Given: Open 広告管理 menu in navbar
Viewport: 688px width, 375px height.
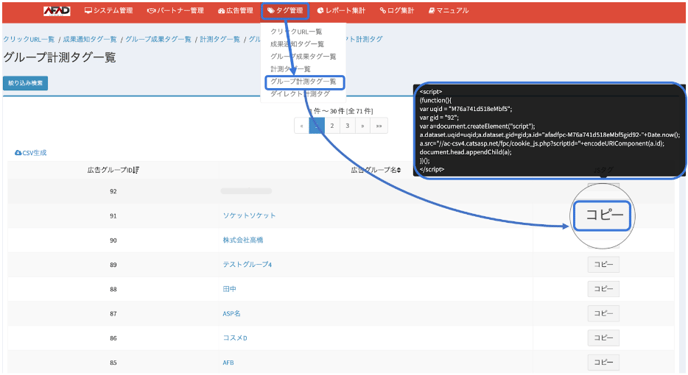Looking at the screenshot, I should [x=236, y=11].
